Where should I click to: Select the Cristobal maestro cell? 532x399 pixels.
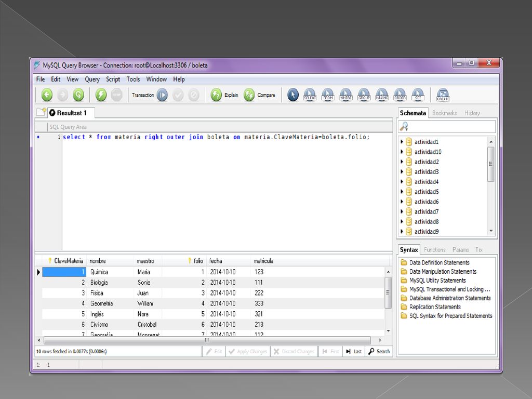(148, 325)
